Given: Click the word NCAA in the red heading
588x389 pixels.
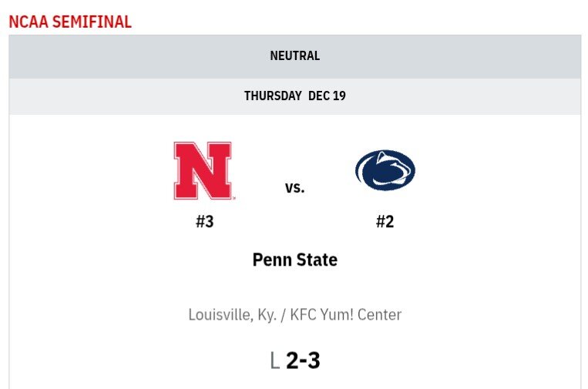Looking at the screenshot, I should [x=28, y=22].
